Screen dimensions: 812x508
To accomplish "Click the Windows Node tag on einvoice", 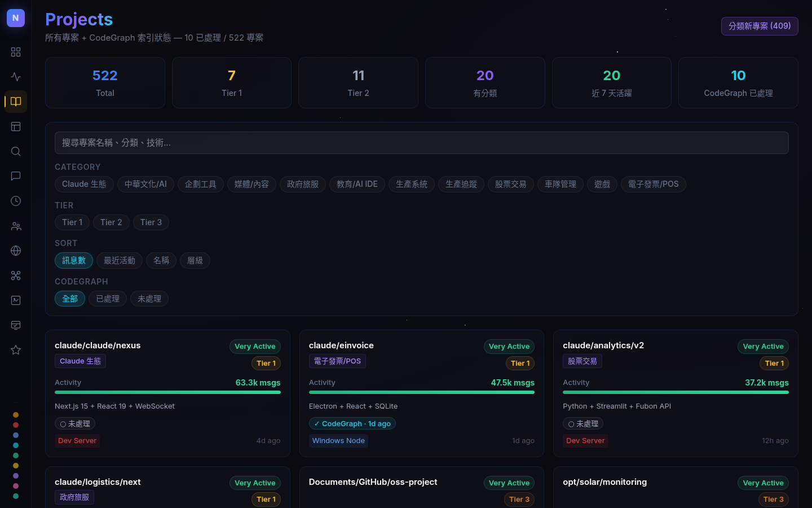I will click(x=338, y=441).
